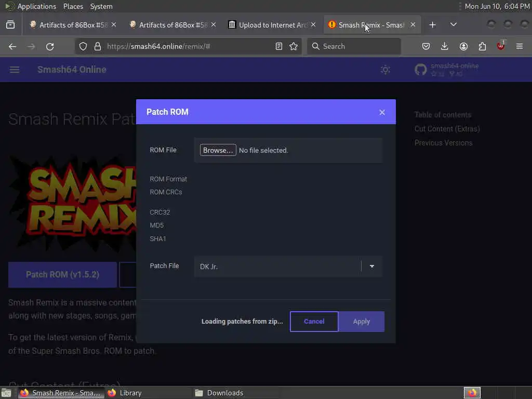
Task: View site security lock info
Action: (98, 46)
